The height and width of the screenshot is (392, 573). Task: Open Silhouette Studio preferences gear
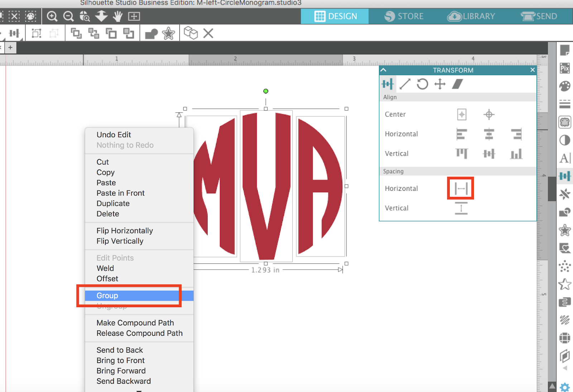pos(565,387)
